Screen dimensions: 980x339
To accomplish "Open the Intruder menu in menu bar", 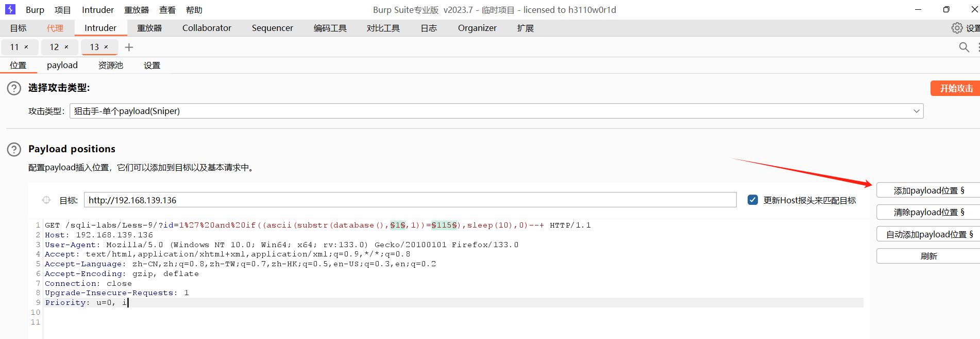I will (98, 10).
